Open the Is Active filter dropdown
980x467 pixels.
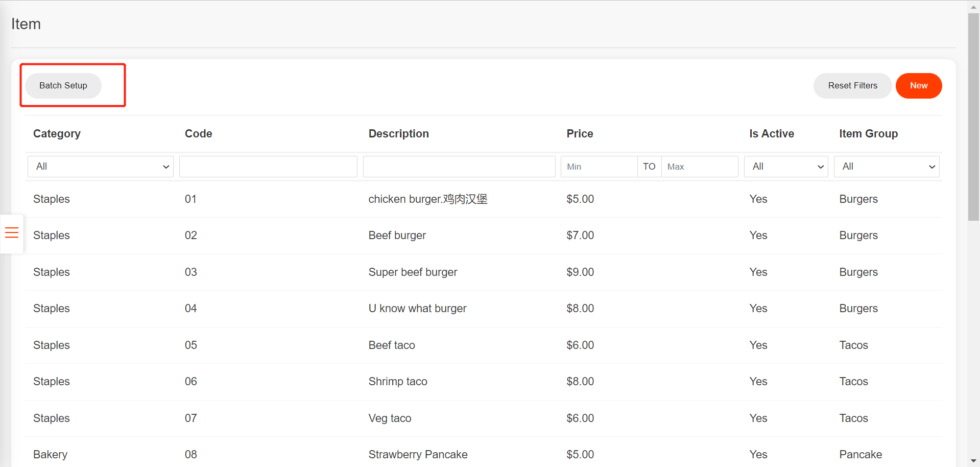(785, 167)
